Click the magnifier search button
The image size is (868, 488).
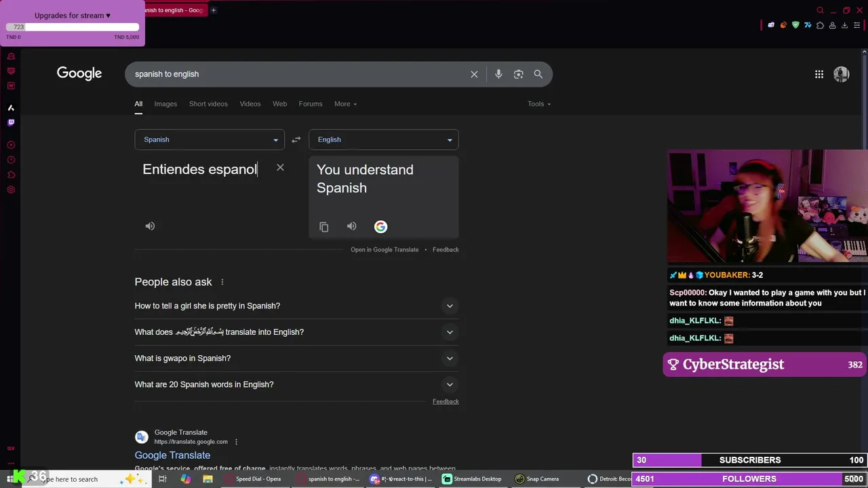538,74
